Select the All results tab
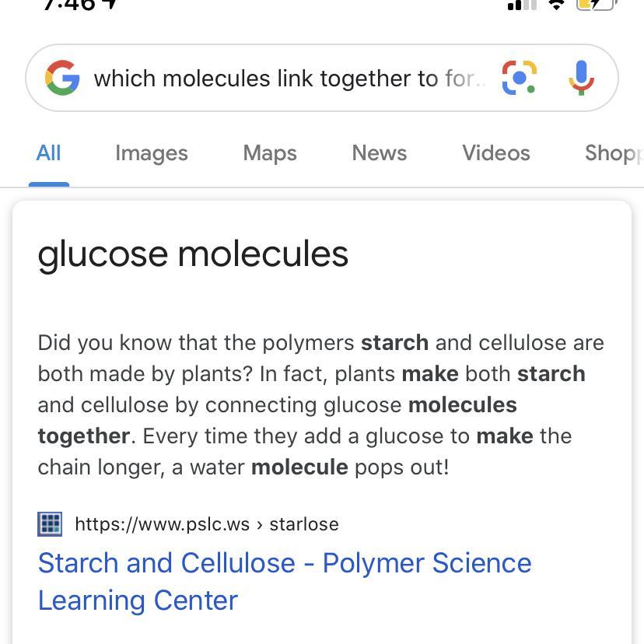Screen dimensions: 644x644 [x=48, y=152]
